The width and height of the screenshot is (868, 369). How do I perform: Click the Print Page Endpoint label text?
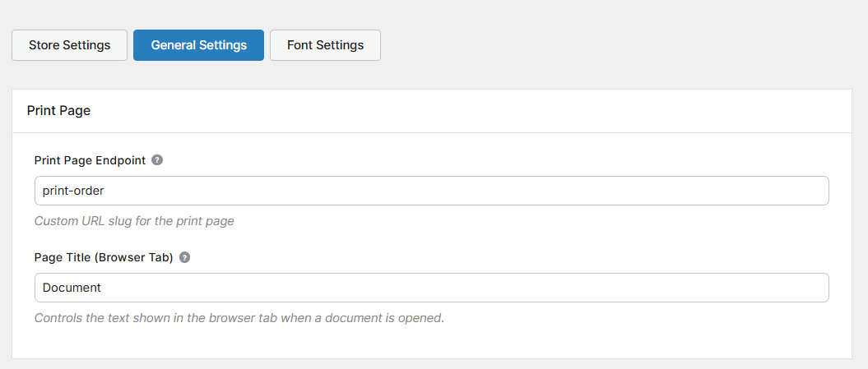[90, 161]
